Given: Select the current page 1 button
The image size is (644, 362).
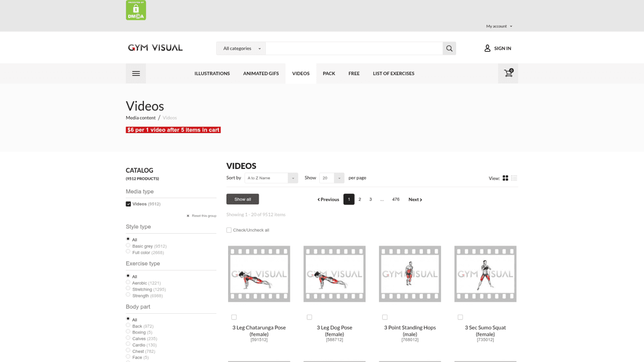Looking at the screenshot, I should pyautogui.click(x=349, y=200).
